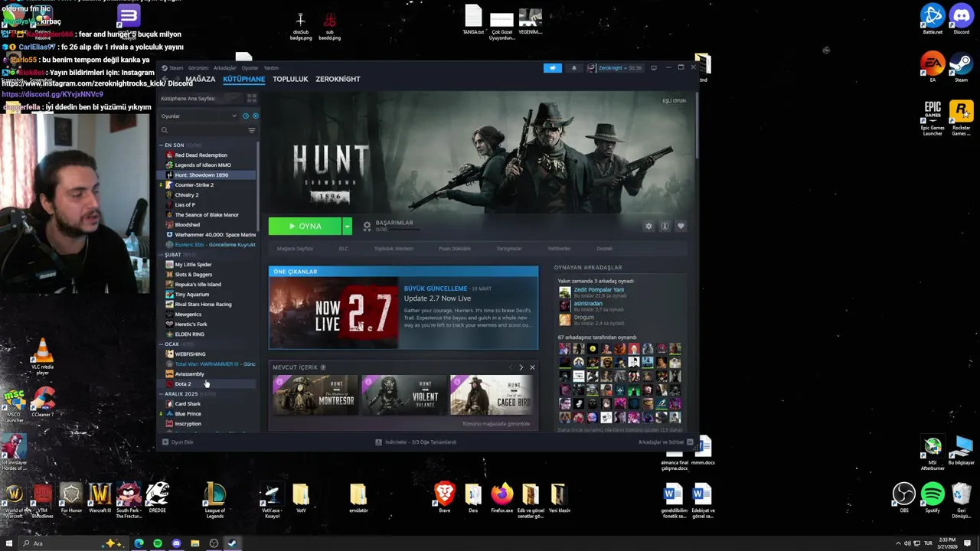Open the Zeroknight account dropdown
This screenshot has height=551, width=980.
[x=615, y=68]
